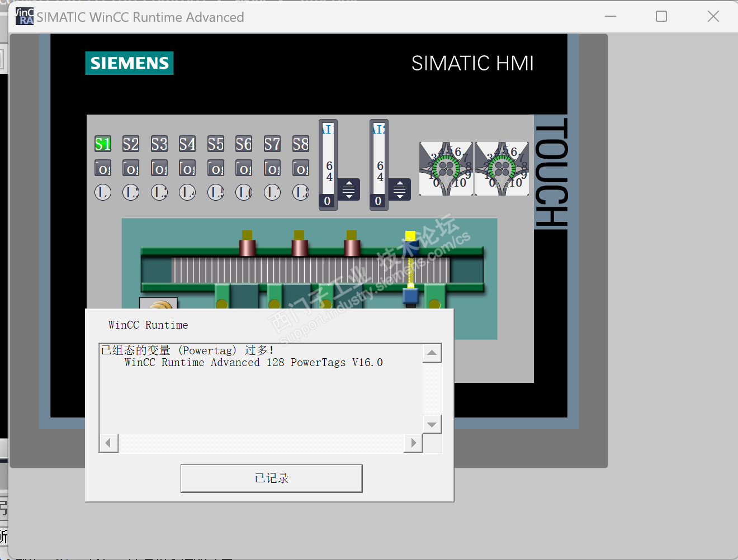Image resolution: width=738 pixels, height=560 pixels.
Task: Click the WinCC RA icon in the title bar
Action: pos(25,17)
